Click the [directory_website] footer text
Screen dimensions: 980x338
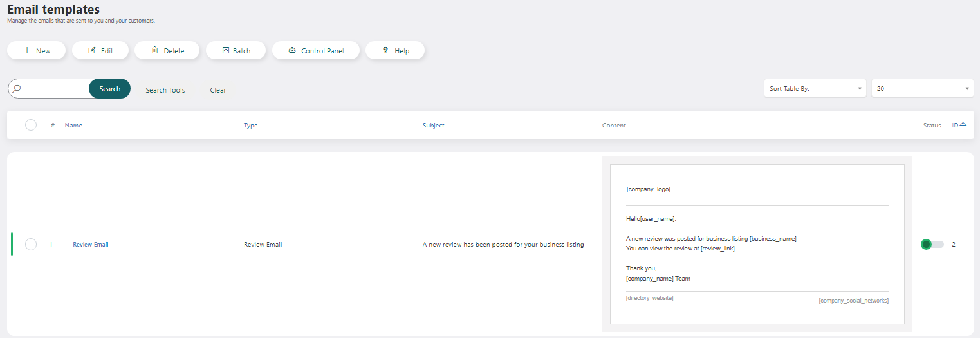tap(650, 298)
